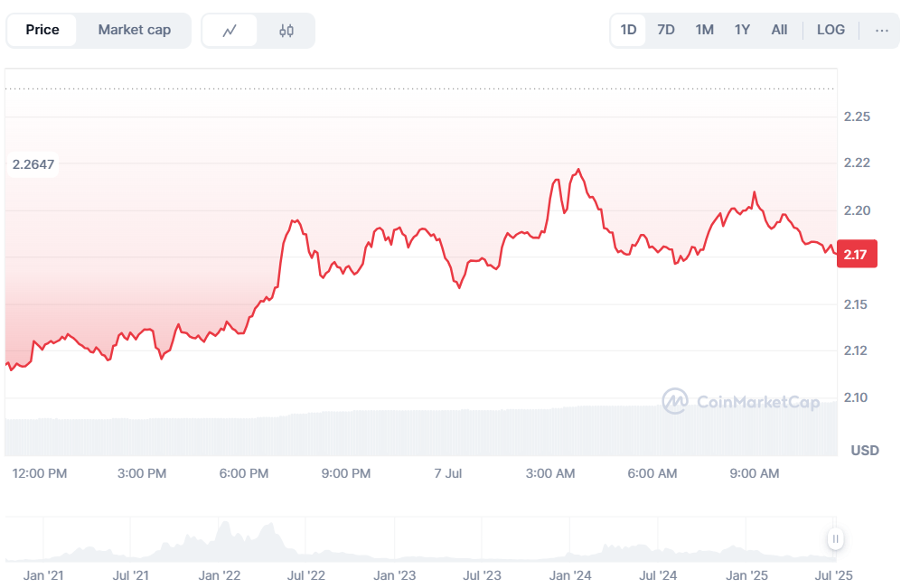Toggle the LOG scale option
Screen dimensions: 901x588
pyautogui.click(x=831, y=30)
